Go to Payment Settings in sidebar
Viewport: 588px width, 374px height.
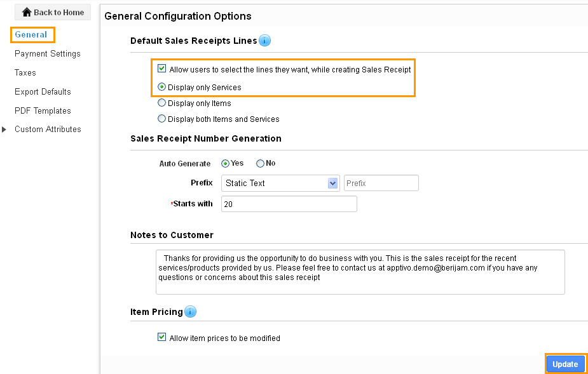(x=48, y=53)
